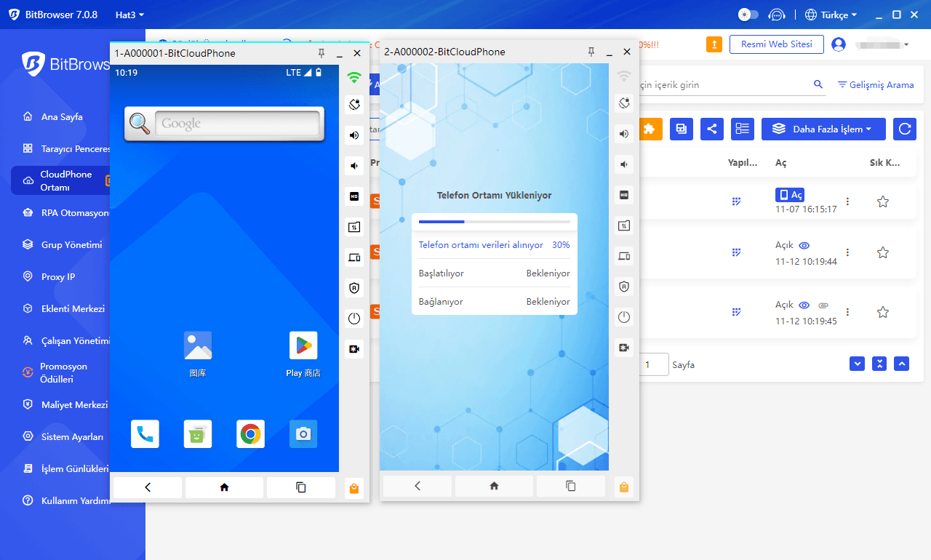Open Chrome in the first cloud phone

[250, 434]
